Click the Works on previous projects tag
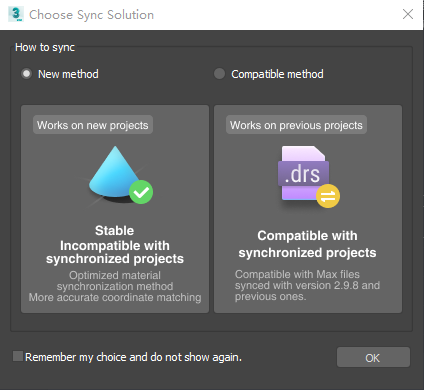424x390 pixels. click(x=296, y=125)
